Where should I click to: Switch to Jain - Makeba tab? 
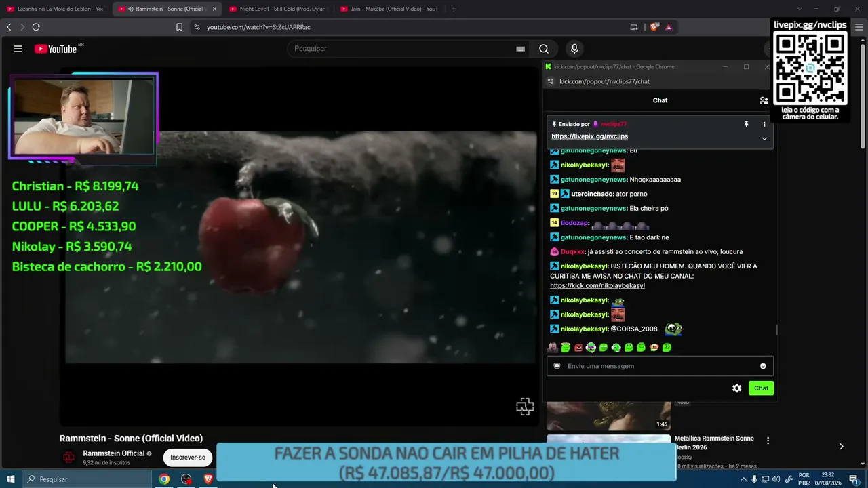pyautogui.click(x=388, y=9)
